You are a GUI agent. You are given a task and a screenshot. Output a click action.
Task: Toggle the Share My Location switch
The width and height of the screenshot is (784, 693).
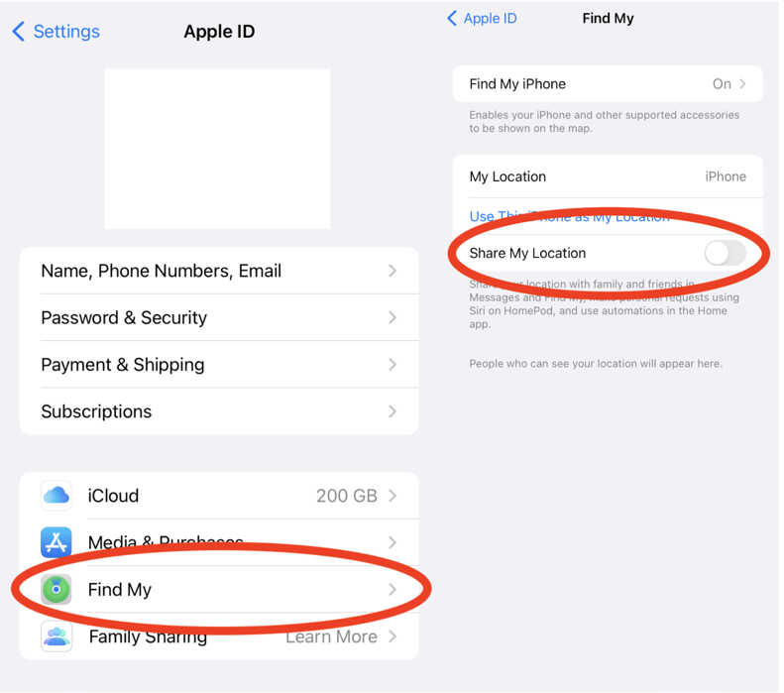(x=725, y=253)
